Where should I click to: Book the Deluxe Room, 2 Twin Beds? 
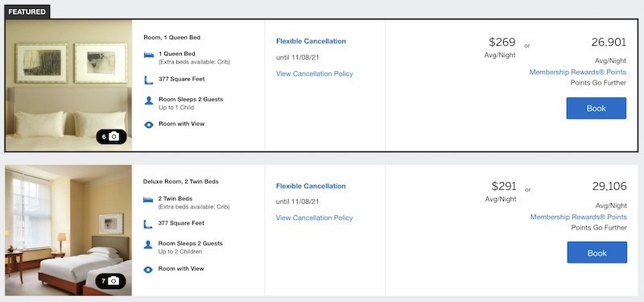[x=597, y=253]
